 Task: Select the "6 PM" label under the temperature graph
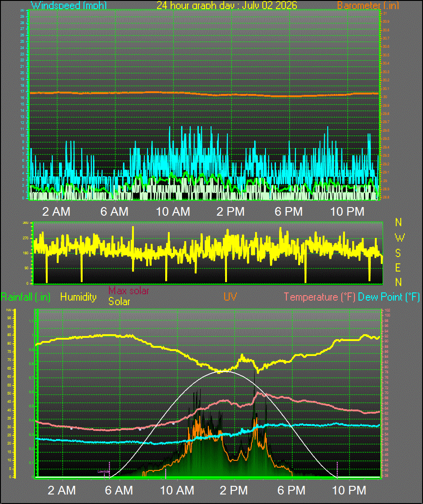[x=291, y=490]
